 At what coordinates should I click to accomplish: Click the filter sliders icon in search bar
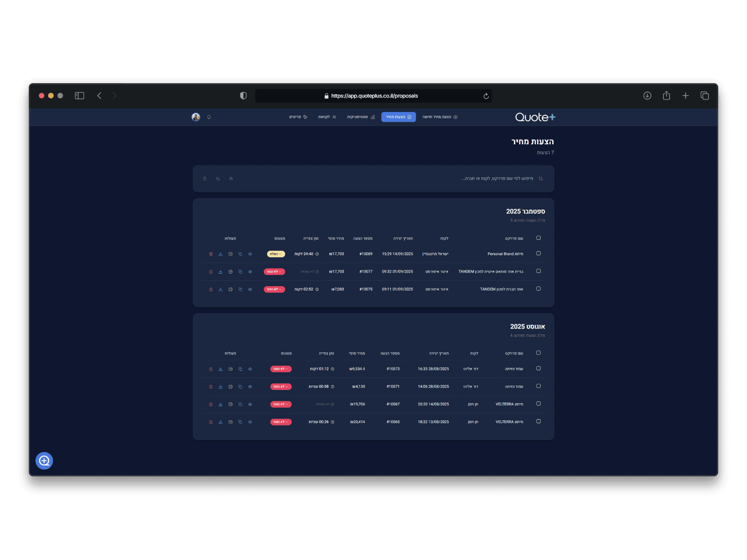pyautogui.click(x=218, y=178)
